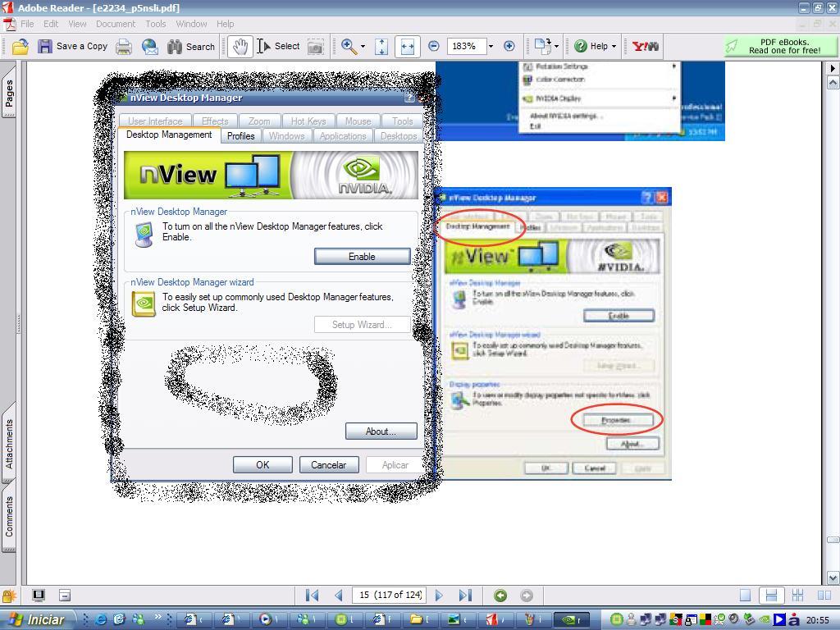This screenshot has width=840, height=630.
Task: Click the hide toolbars icon in status bar
Action: tap(65, 596)
